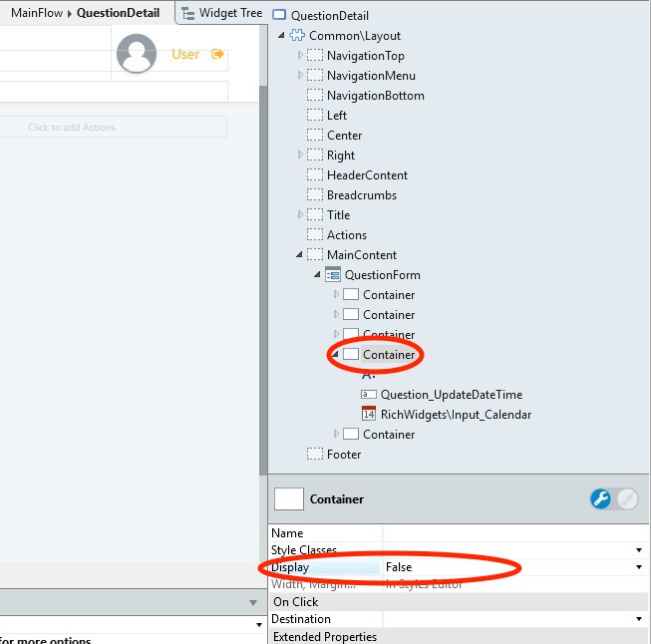Click the HeaderContent placeholder icon
Image resolution: width=651 pixels, height=644 pixels.
tap(315, 174)
